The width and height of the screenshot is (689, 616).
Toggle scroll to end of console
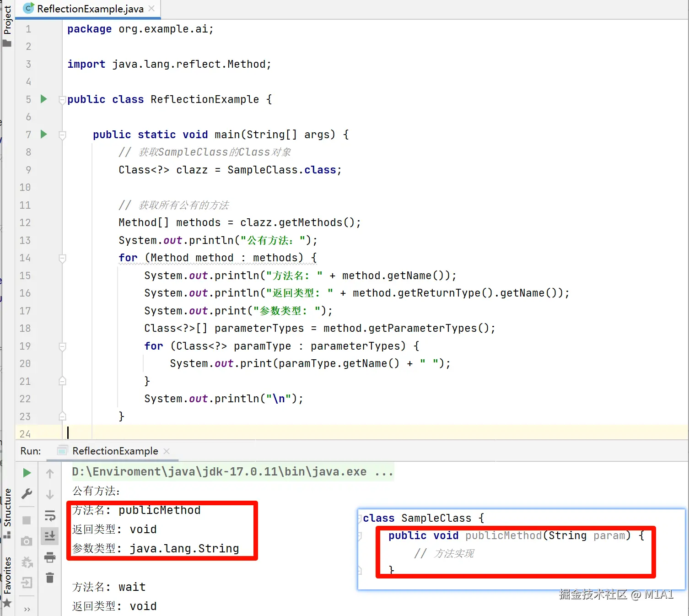tap(50, 536)
